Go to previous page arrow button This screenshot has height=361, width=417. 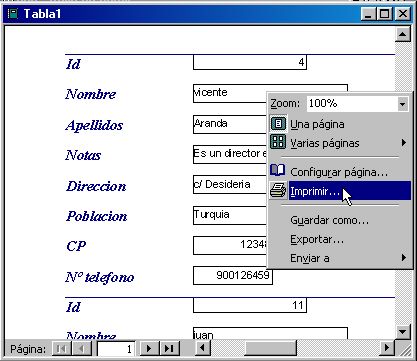tap(81, 349)
